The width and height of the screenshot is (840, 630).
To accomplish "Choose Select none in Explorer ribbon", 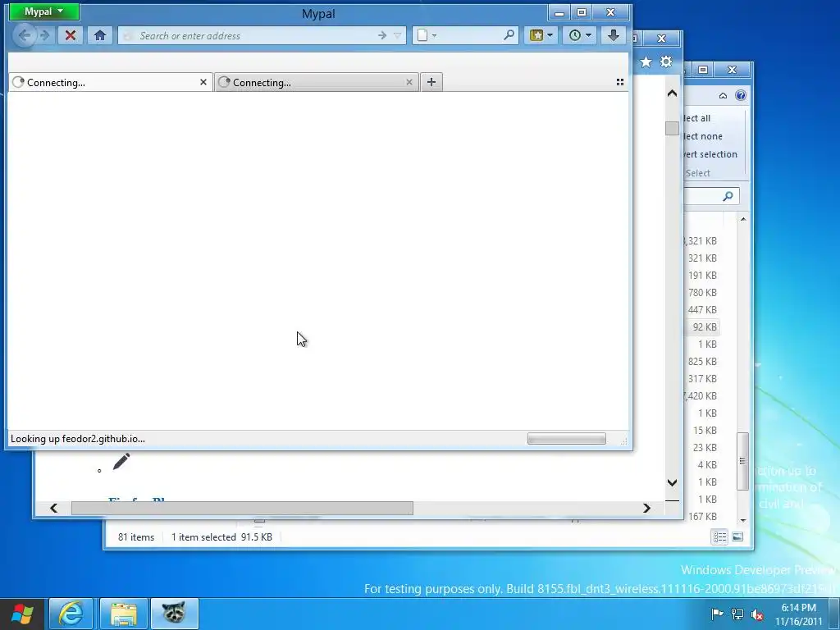I will coord(702,136).
